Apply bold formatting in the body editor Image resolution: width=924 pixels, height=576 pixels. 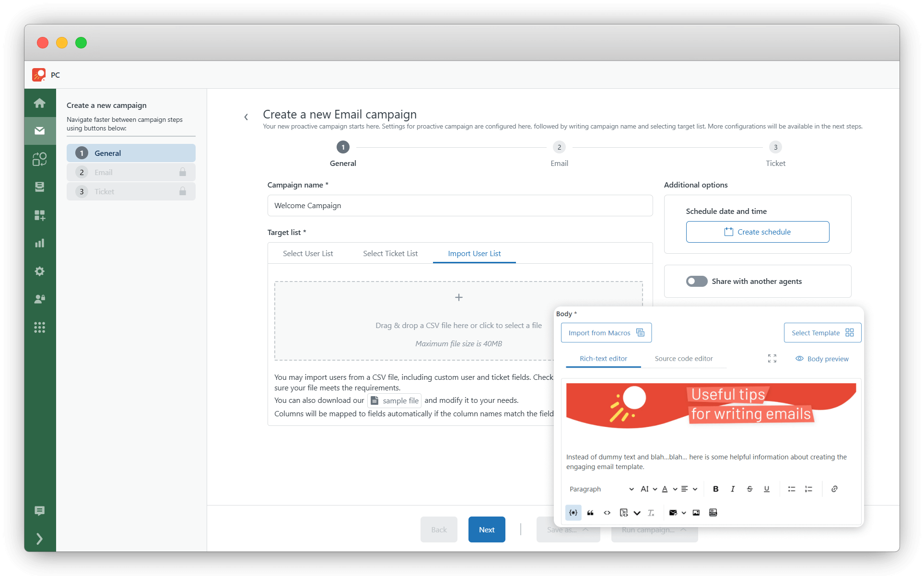click(715, 489)
